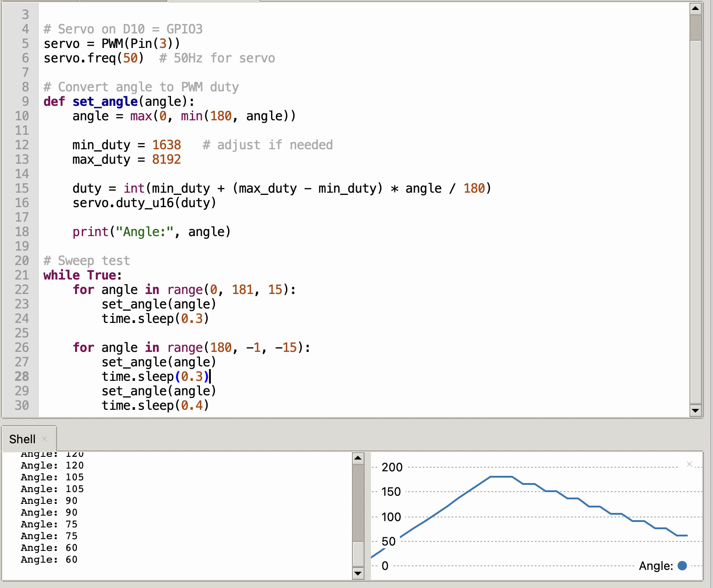
Task: Click the 150 label on the plotter axis
Action: (x=391, y=492)
